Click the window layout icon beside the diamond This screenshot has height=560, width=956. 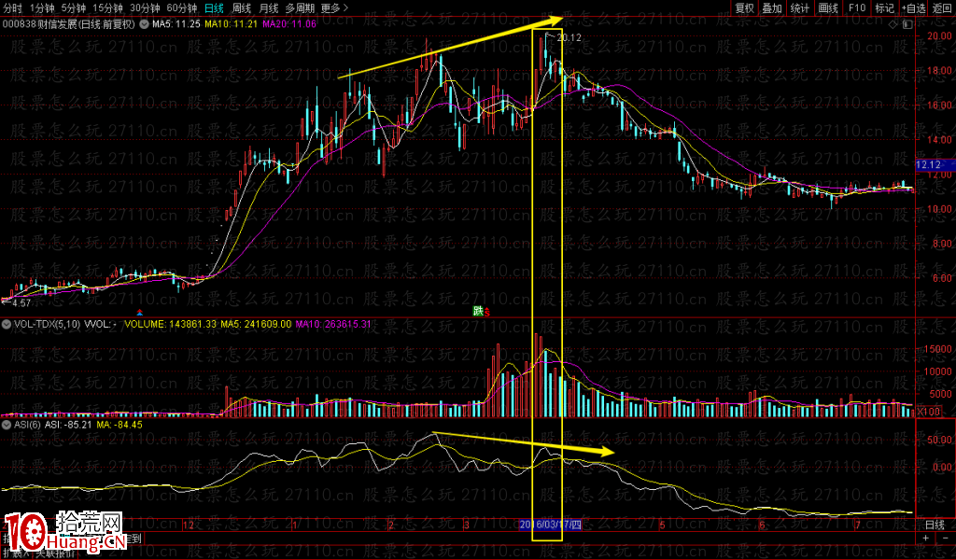pos(907,24)
